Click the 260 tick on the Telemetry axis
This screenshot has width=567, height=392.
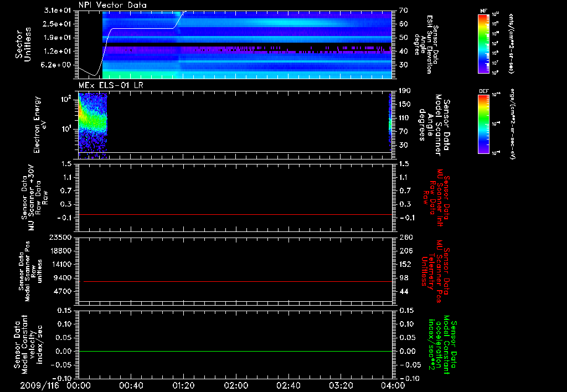tap(405, 237)
